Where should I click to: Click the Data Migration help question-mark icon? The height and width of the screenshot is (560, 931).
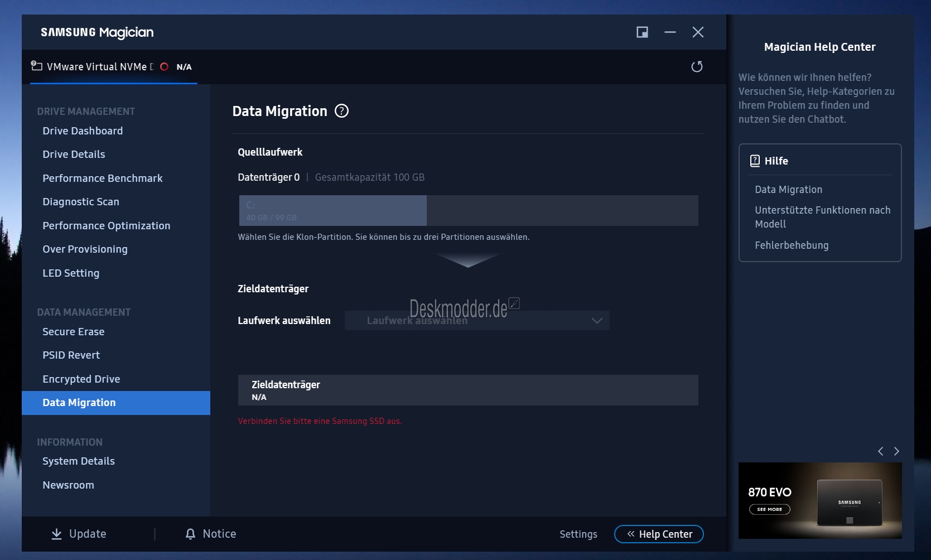341,111
